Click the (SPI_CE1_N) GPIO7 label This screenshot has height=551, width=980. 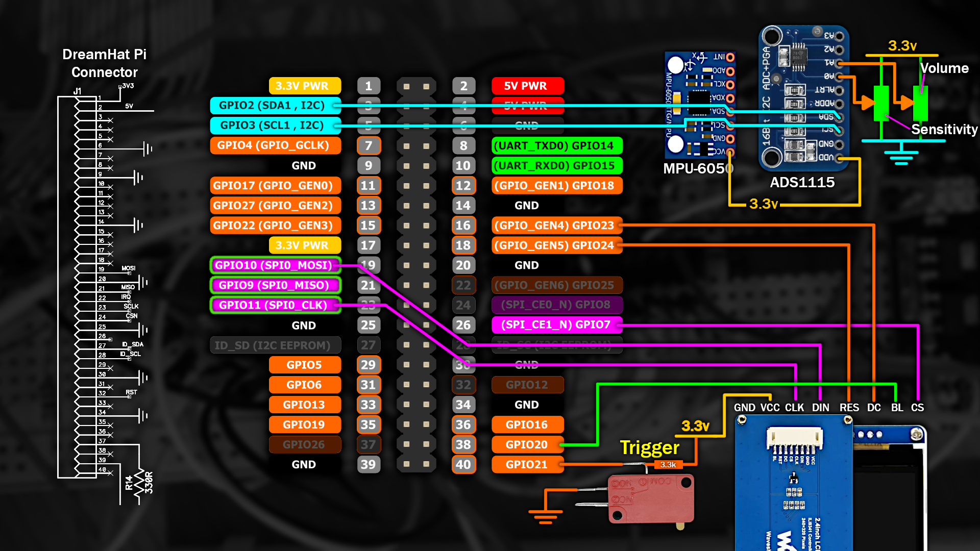[x=557, y=325]
